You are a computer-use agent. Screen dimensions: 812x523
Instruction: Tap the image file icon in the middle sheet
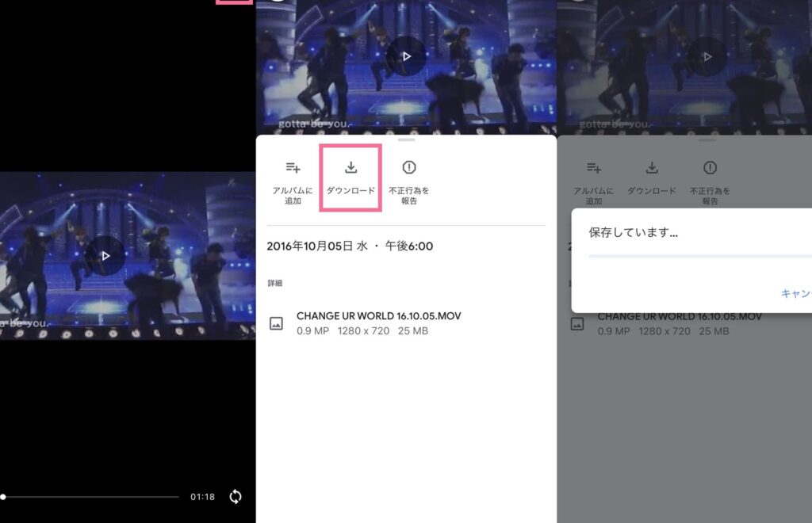tap(277, 323)
